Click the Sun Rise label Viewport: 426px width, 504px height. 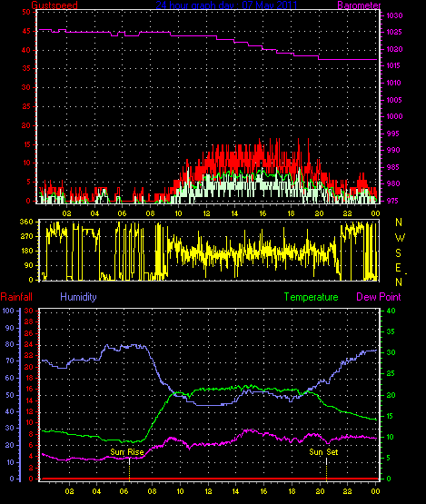coord(127,452)
